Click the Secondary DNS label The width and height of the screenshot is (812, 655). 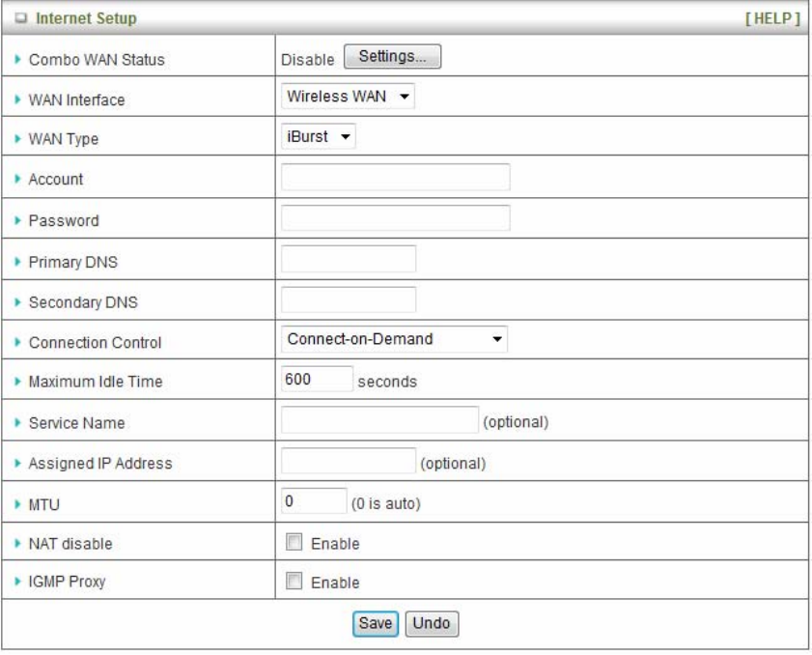coord(83,302)
